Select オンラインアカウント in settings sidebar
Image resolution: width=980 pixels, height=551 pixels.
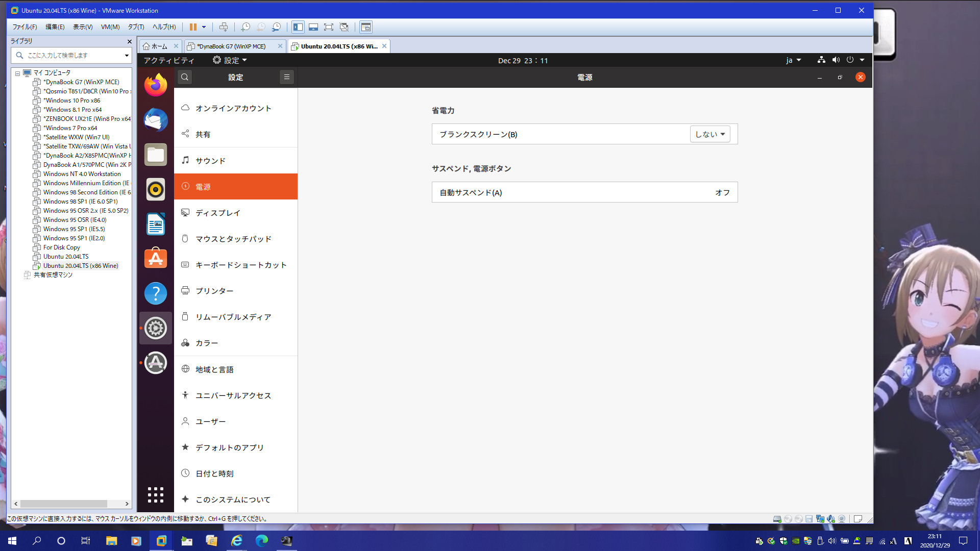pos(235,108)
